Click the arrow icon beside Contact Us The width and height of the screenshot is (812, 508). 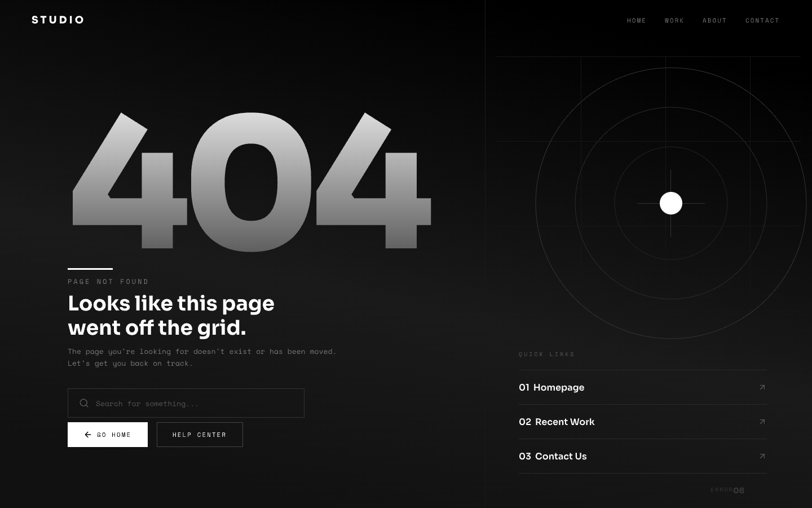tap(762, 457)
